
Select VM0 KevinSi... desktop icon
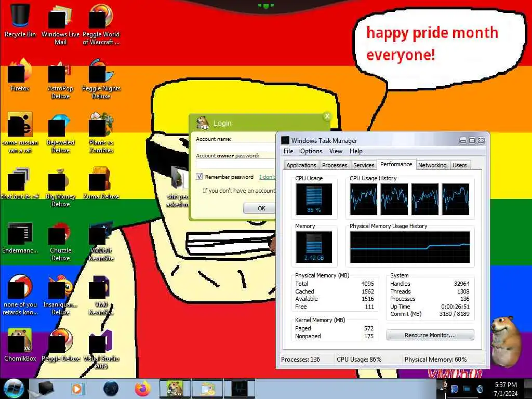coord(101,295)
